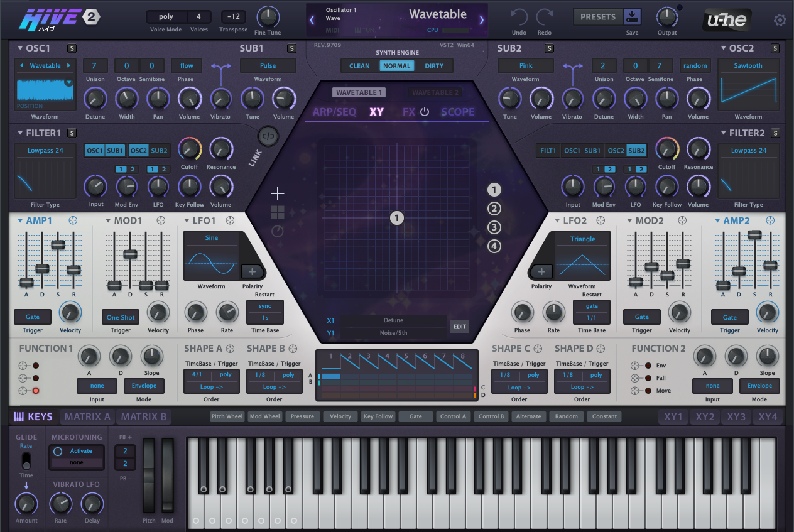Toggle OSC2 solo S button
The width and height of the screenshot is (794, 532).
775,48
